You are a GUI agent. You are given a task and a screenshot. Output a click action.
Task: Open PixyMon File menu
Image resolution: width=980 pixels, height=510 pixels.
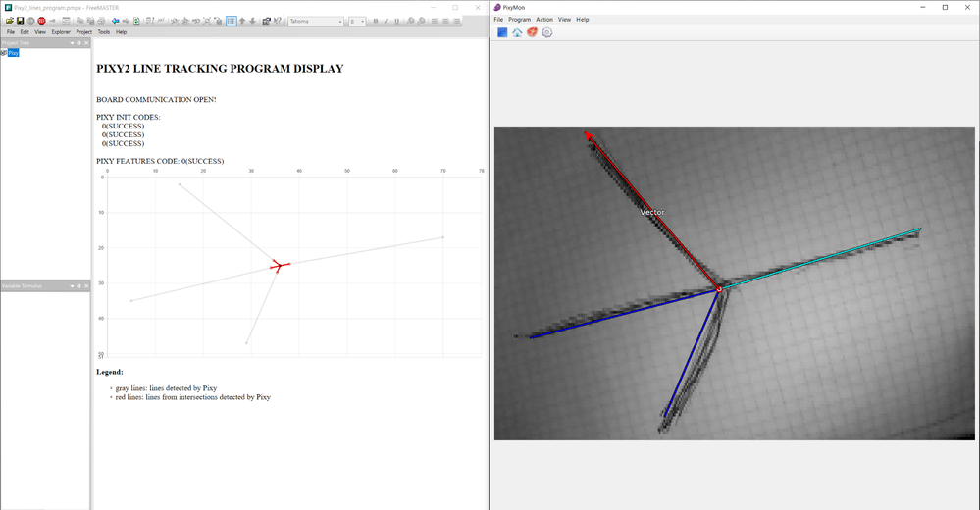click(498, 20)
